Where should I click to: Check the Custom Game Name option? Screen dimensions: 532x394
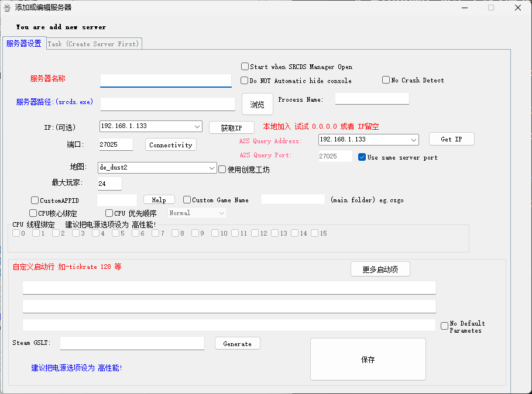pyautogui.click(x=187, y=199)
